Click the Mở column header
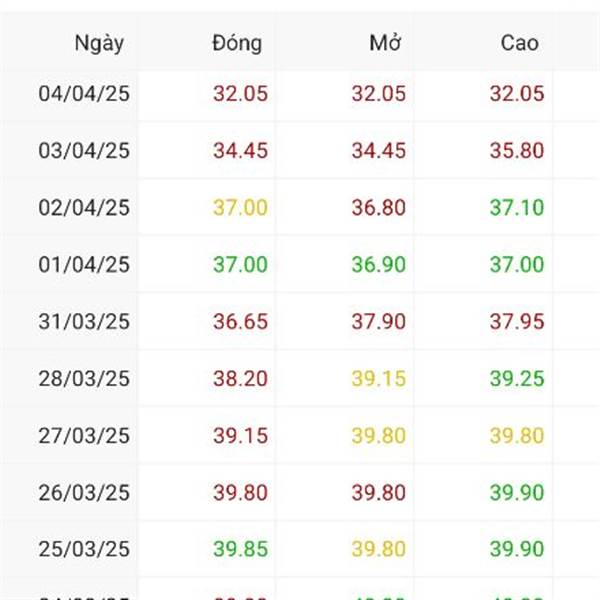600x600 pixels. click(x=384, y=43)
